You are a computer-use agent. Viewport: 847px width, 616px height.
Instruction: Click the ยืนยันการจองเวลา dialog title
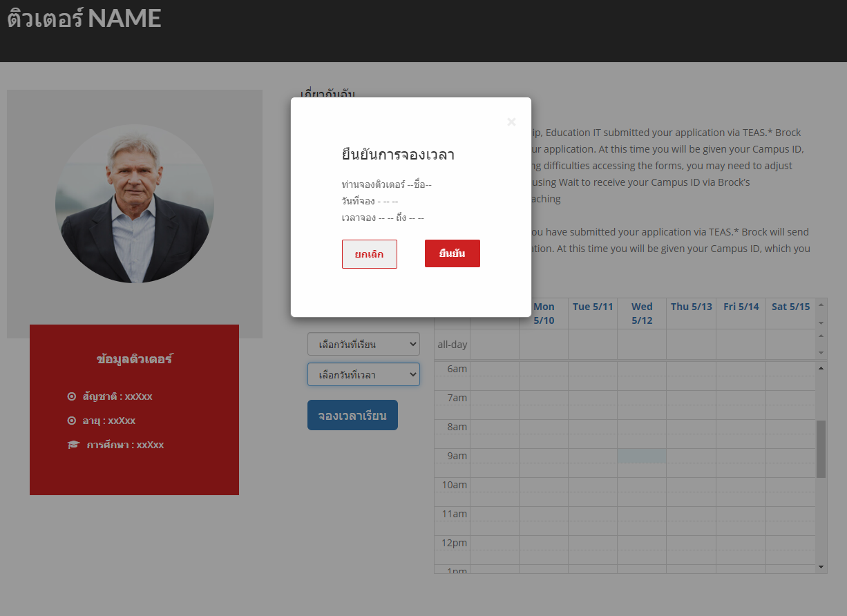(398, 155)
